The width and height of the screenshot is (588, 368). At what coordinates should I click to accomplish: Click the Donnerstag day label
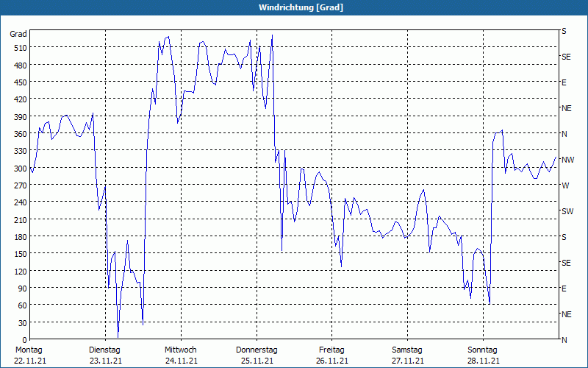[x=257, y=350]
